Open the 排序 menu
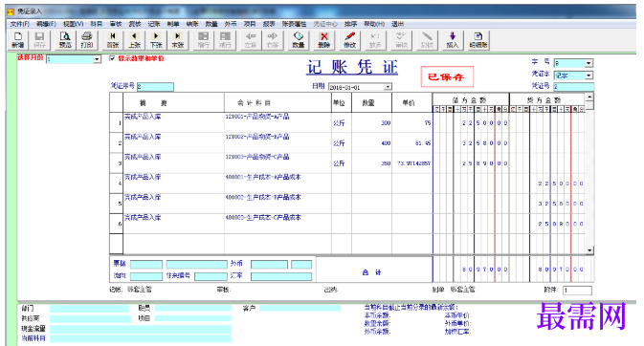Viewport: 644px width, 346px height. point(350,24)
